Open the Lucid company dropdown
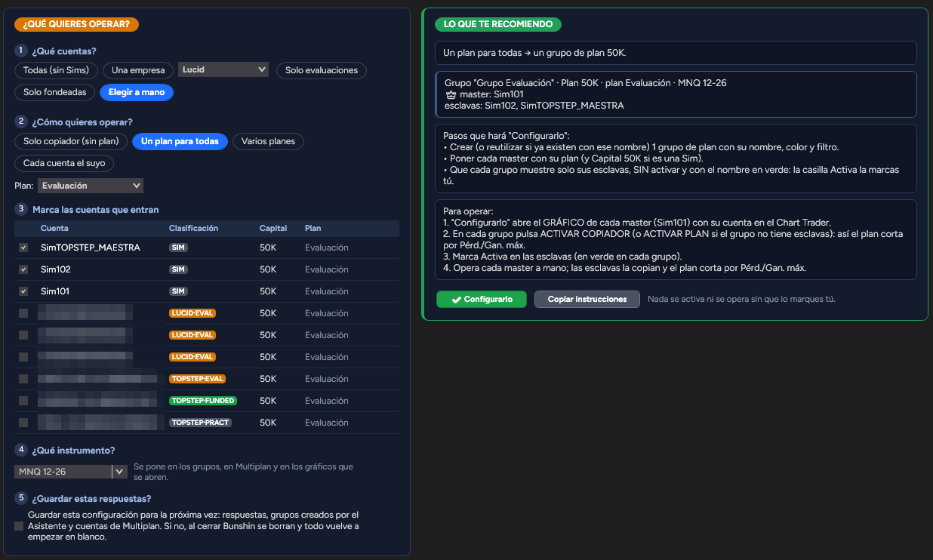 (223, 69)
